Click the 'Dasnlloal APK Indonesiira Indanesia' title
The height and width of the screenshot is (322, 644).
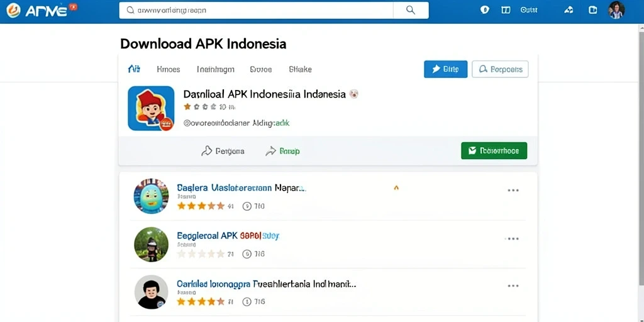point(265,94)
